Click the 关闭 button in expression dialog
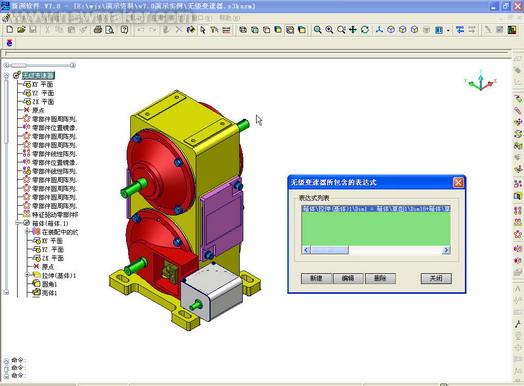The width and height of the screenshot is (524, 386). (436, 278)
